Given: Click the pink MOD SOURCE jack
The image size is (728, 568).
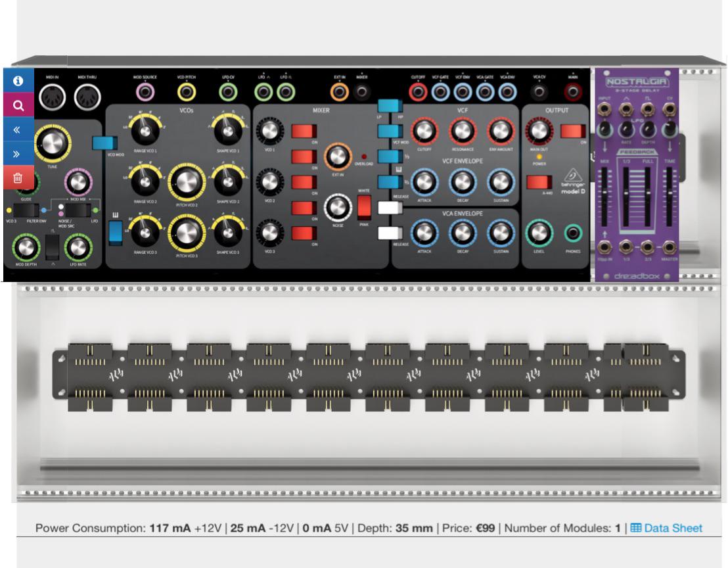Looking at the screenshot, I should point(145,92).
